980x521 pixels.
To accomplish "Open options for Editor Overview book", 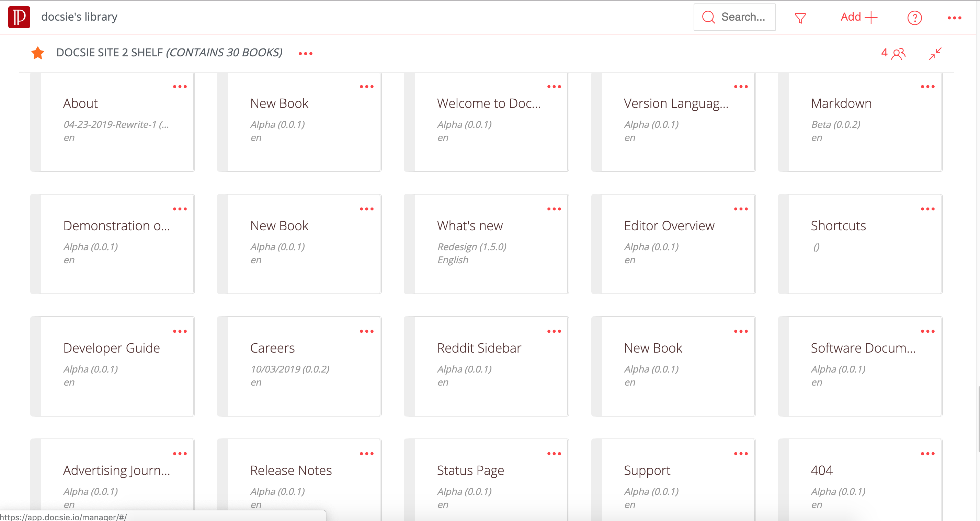I will [x=741, y=209].
